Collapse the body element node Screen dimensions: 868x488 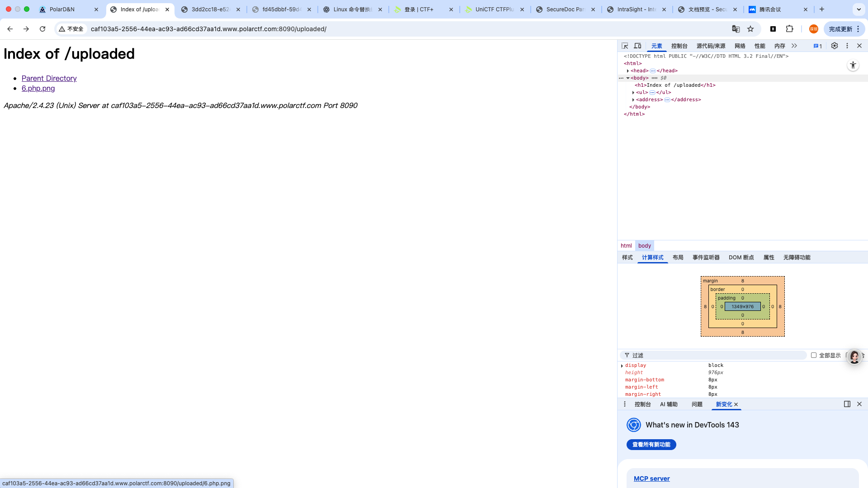[628, 78]
